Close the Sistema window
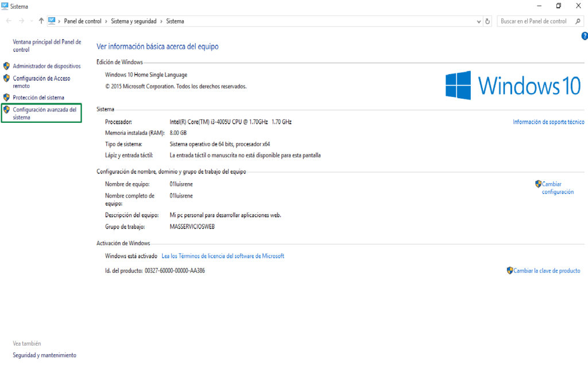Screen dimensions: 588x368 pyautogui.click(x=578, y=6)
